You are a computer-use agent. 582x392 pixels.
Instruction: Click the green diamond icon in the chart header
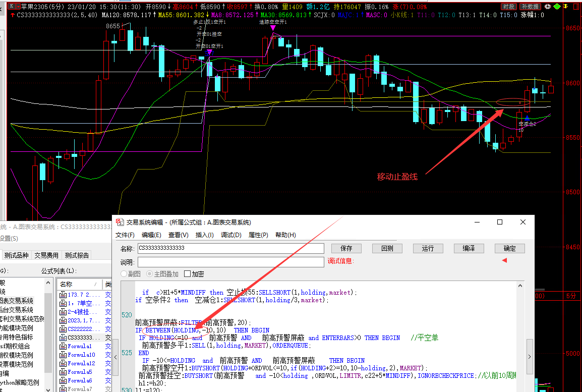tap(557, 7)
